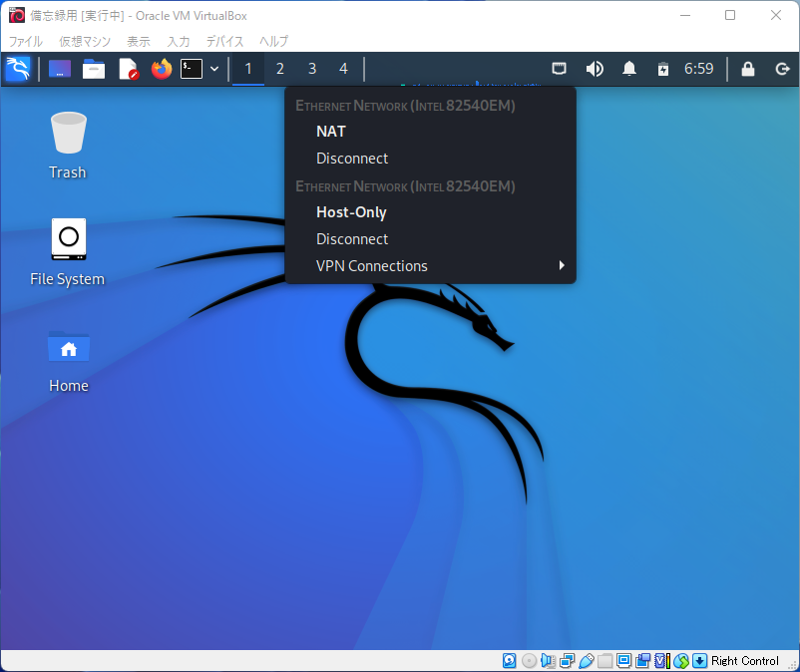The height and width of the screenshot is (672, 800).
Task: Click the CPU virtualization status indicator
Action: [661, 661]
